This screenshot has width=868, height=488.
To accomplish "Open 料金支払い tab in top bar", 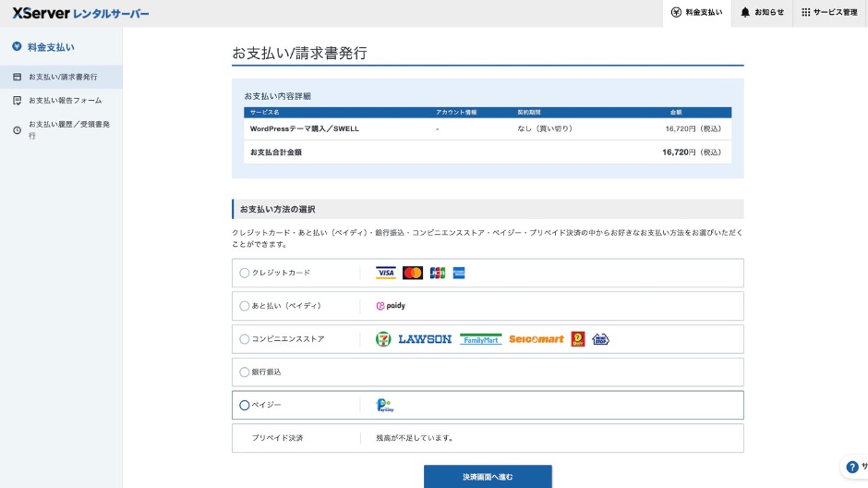I will 697,13.
